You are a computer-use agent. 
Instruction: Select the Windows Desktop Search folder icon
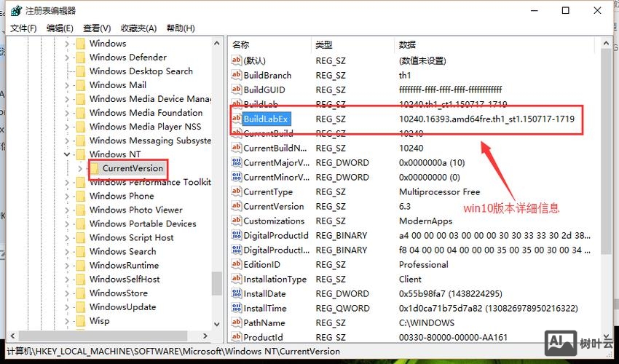[81, 71]
